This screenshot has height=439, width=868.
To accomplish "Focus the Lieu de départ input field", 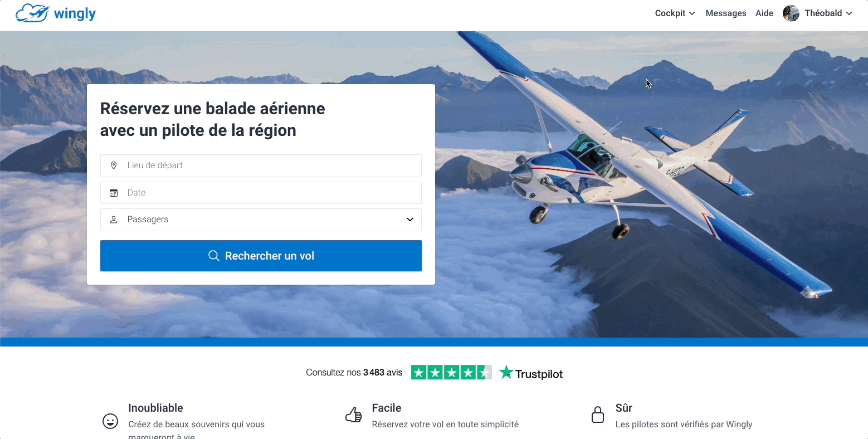I will coord(261,165).
